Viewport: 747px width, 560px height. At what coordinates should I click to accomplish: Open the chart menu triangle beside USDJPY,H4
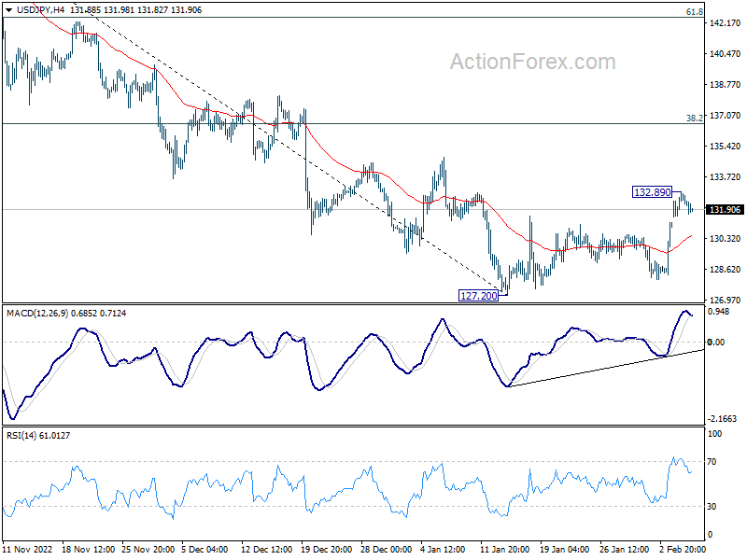point(8,10)
